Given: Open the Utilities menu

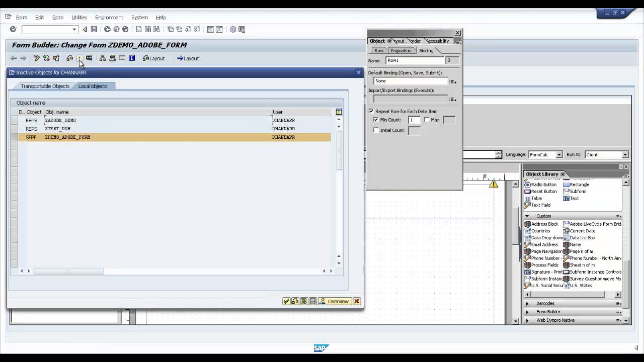Looking at the screenshot, I should click(79, 18).
